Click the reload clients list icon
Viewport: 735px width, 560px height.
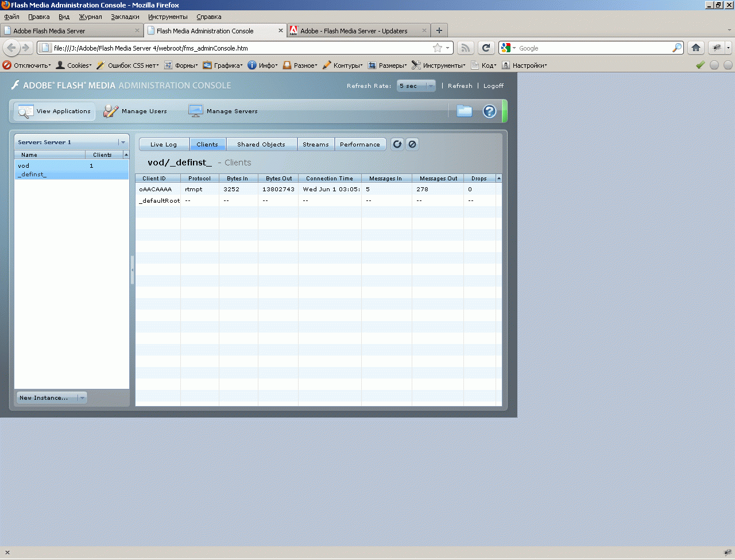(397, 144)
